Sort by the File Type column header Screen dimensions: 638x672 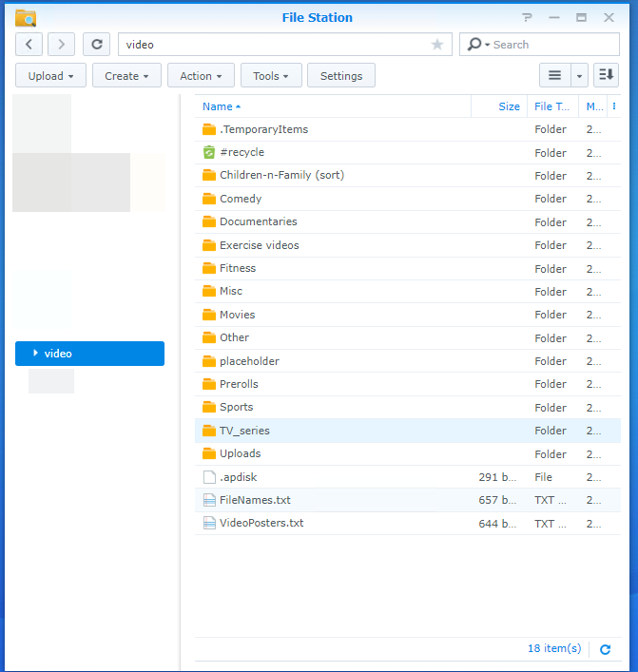pyautogui.click(x=551, y=106)
